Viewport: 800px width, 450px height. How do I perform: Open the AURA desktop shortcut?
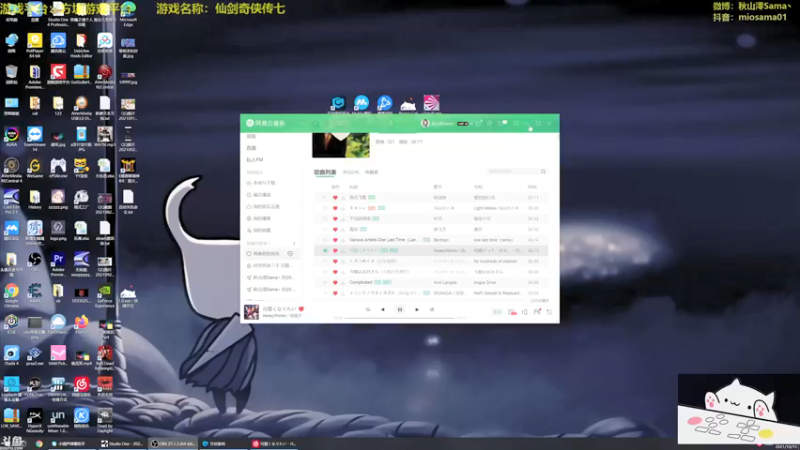(11, 137)
